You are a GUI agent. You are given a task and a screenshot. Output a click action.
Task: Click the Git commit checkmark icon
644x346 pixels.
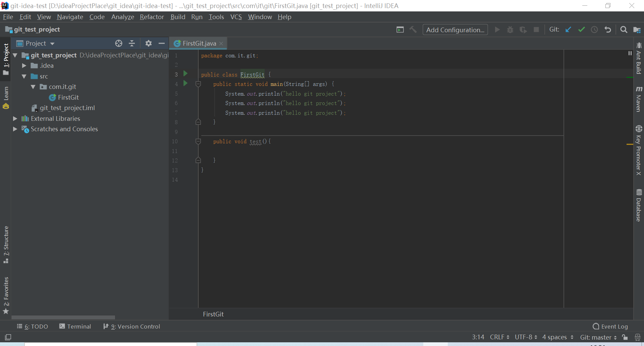(x=581, y=30)
